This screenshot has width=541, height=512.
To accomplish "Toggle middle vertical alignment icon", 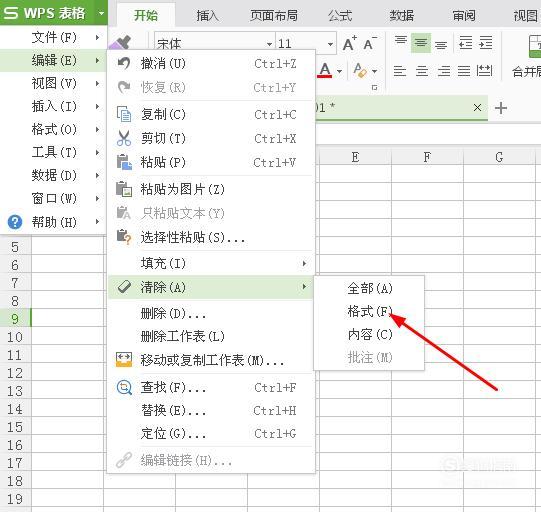I will tap(421, 43).
